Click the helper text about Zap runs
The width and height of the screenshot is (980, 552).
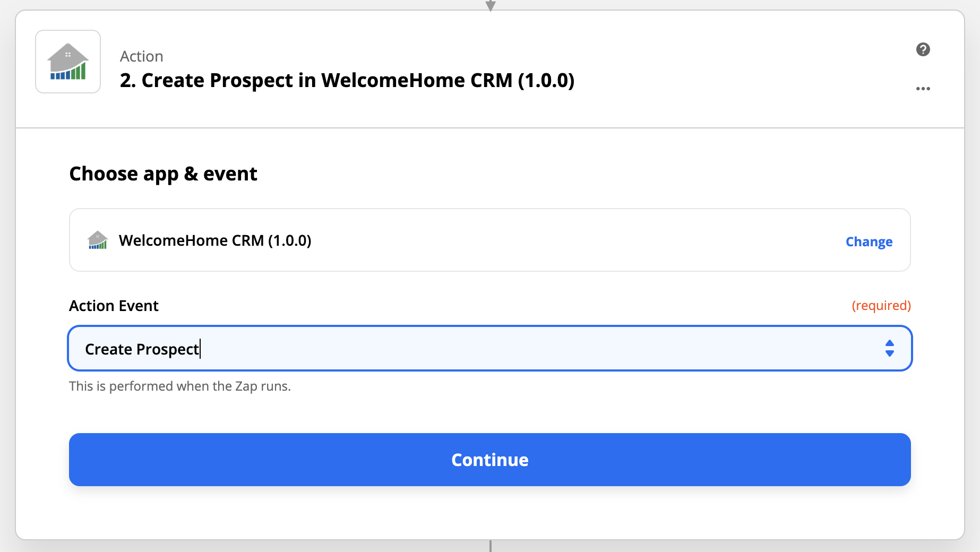180,386
